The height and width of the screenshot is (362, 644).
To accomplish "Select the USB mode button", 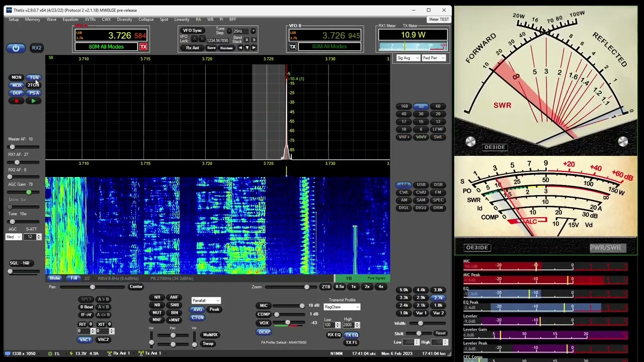I will [421, 185].
